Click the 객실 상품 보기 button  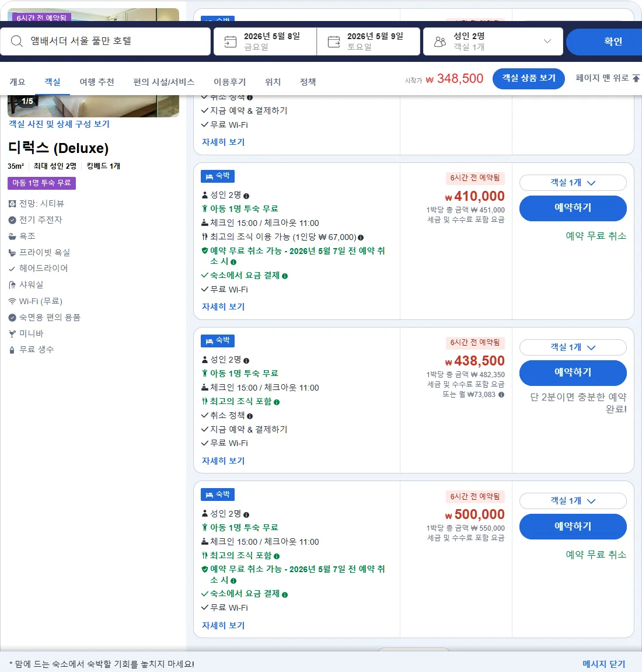pos(529,78)
